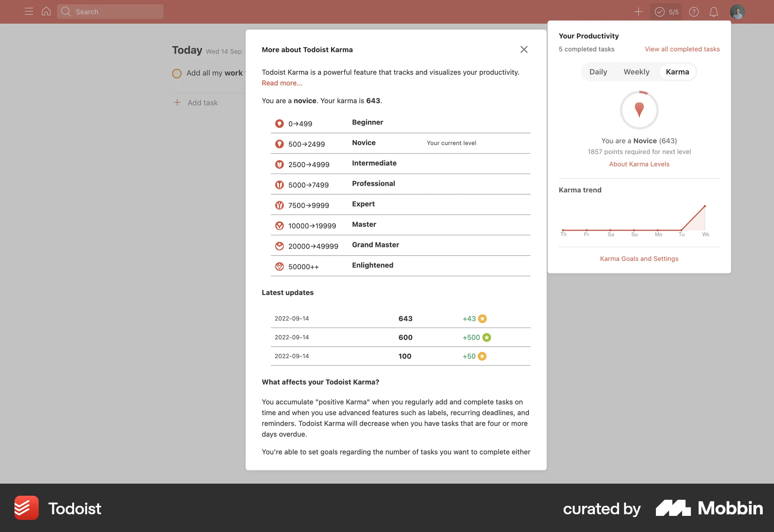
Task: Close the Todoist Karma dialog
Action: point(524,49)
